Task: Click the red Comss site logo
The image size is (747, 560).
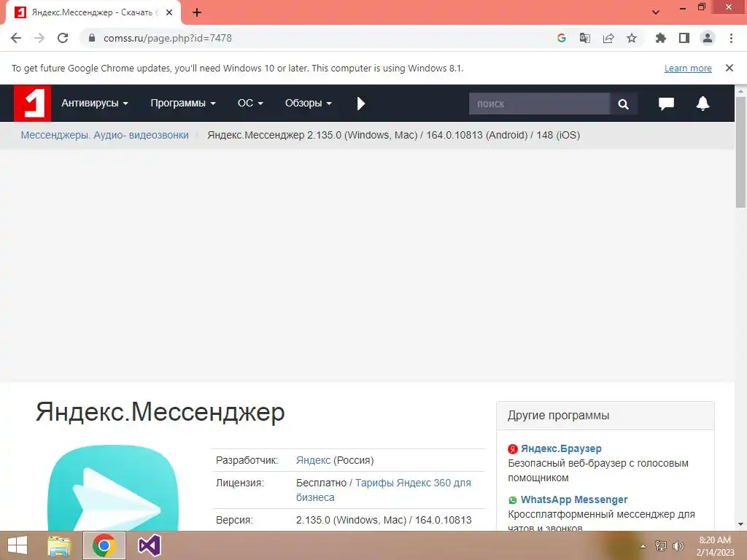Action: (32, 104)
